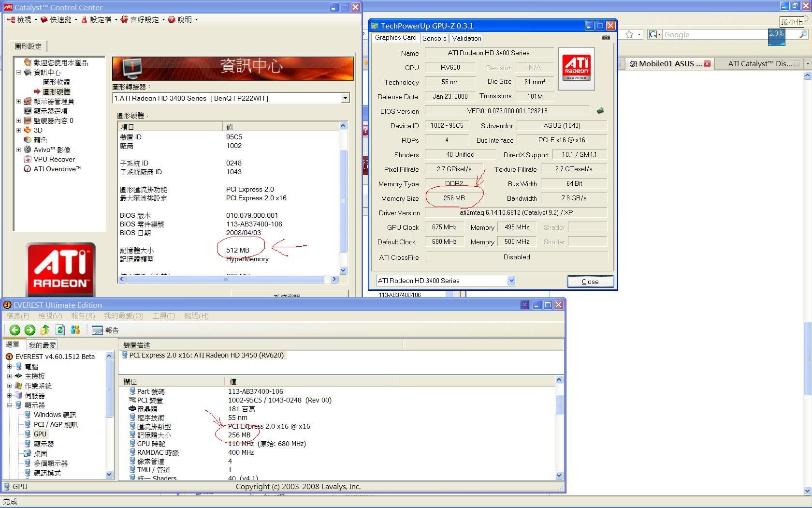Click Catalyst hardware list horizontal scroll-right arrow
This screenshot has height=508, width=812.
334,279
